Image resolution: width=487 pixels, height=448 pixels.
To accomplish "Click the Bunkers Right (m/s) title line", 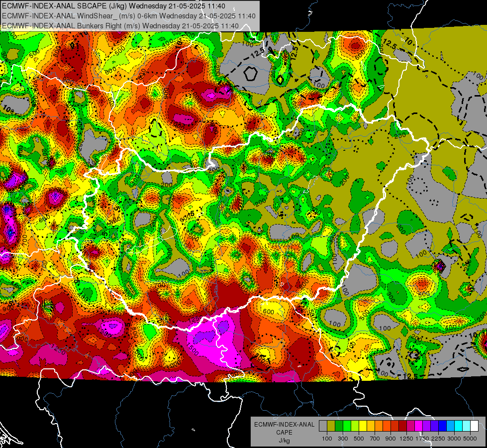I will [120, 26].
